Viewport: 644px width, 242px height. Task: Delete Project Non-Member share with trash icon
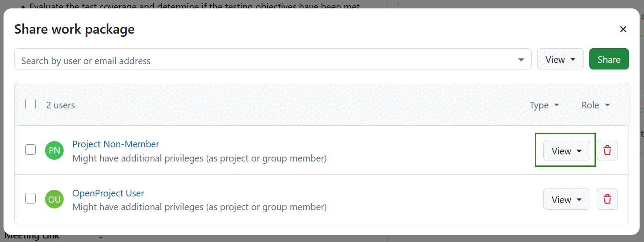click(607, 150)
